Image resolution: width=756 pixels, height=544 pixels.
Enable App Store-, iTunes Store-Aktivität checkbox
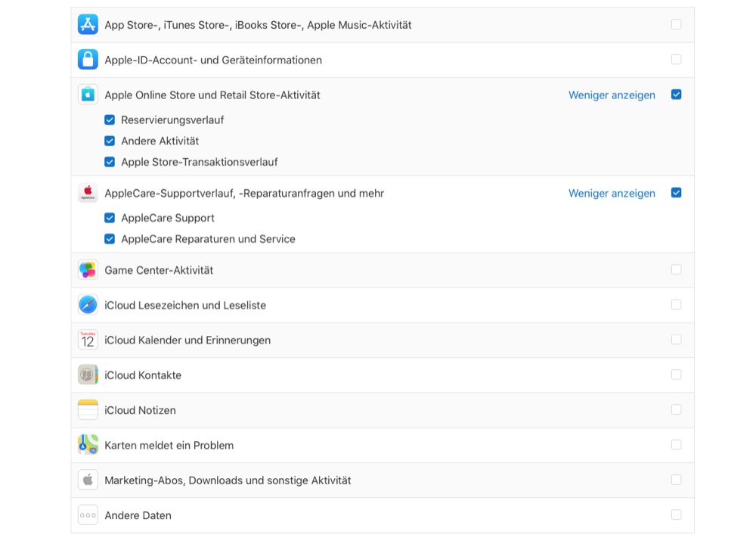click(x=677, y=24)
